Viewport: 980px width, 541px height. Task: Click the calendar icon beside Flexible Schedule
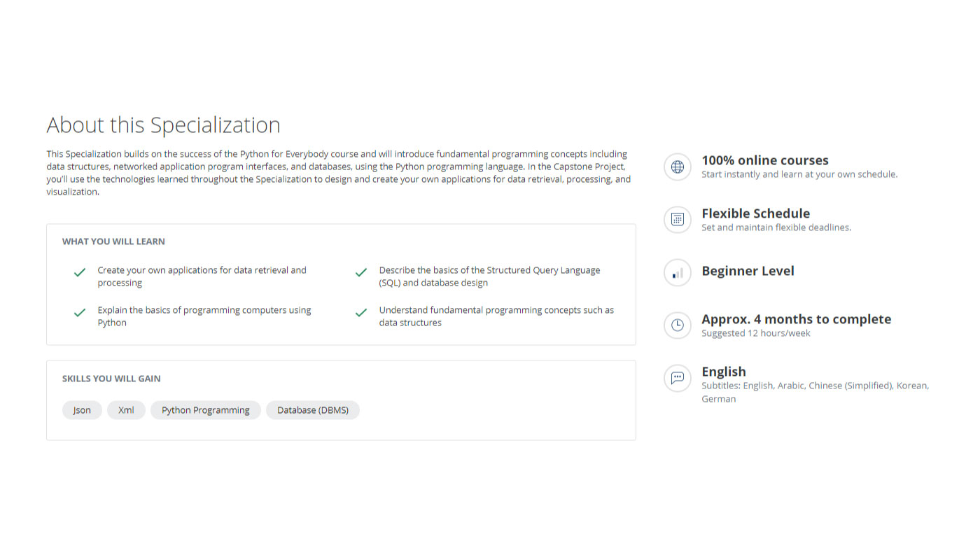tap(677, 220)
